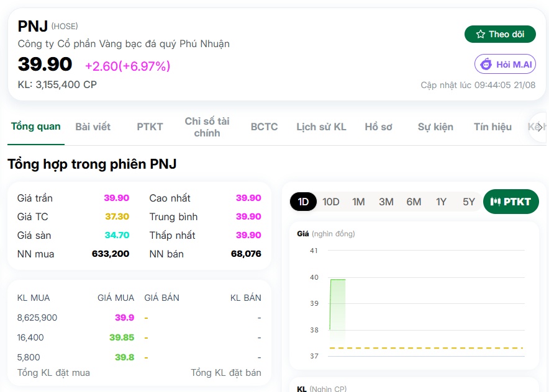This screenshot has height=392, width=549.
Task: Click the KL BÁN column header
Action: (246, 298)
